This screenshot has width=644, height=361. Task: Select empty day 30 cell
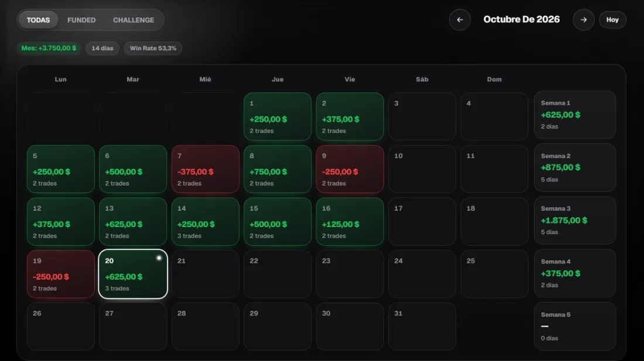tap(350, 326)
